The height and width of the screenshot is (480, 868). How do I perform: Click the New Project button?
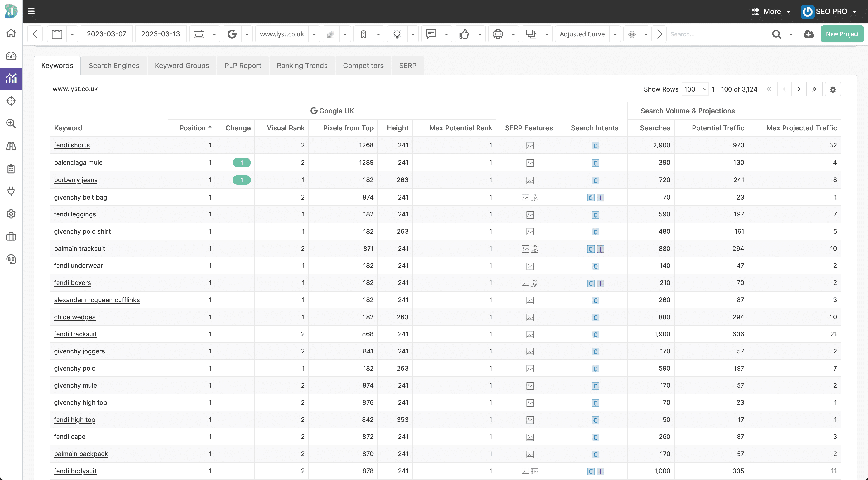842,34
